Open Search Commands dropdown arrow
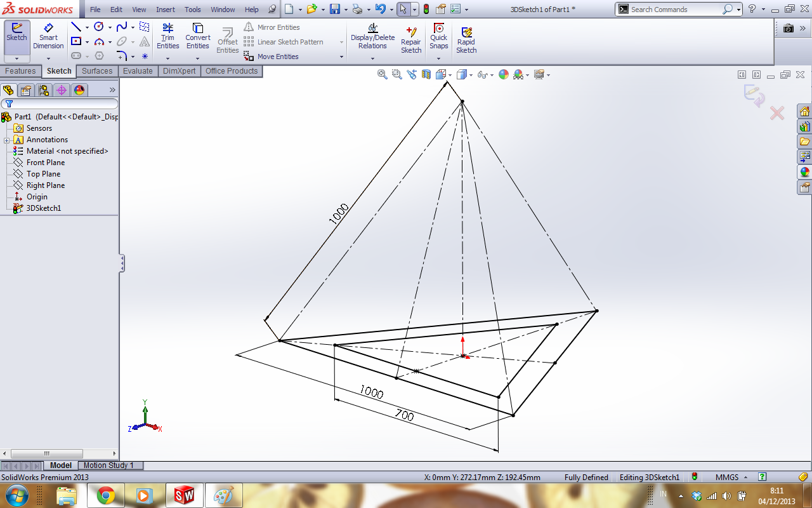Image resolution: width=812 pixels, height=508 pixels. pyautogui.click(x=739, y=10)
